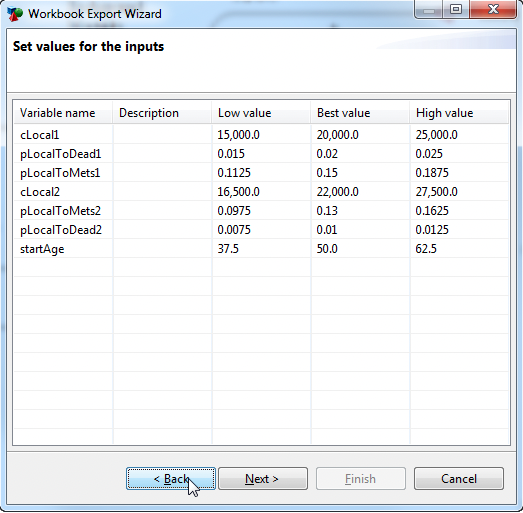
Task: Go to the previous step with Back
Action: point(171,479)
